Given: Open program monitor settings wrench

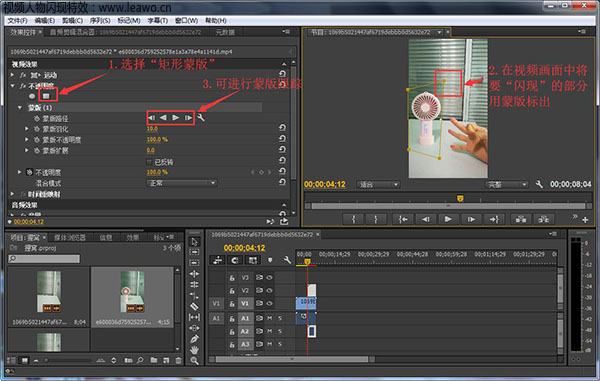Looking at the screenshot, I should point(539,184).
